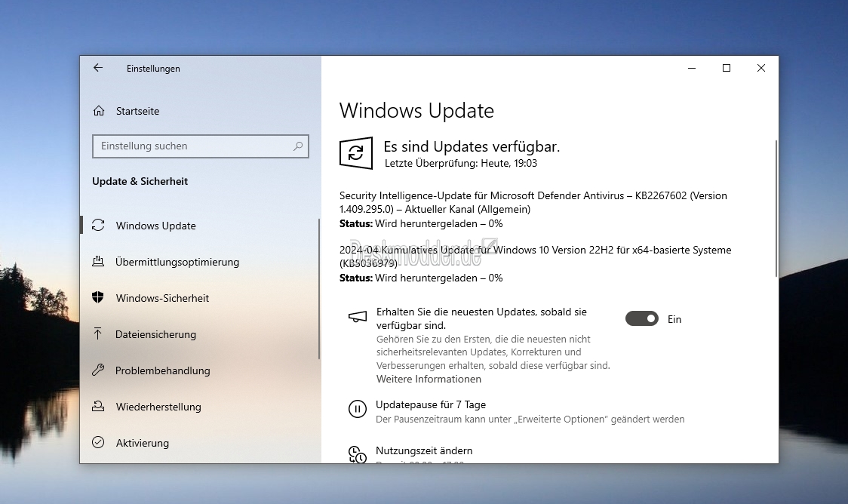Click the Wiederherstellung icon
Image resolution: width=848 pixels, height=504 pixels.
(x=98, y=406)
